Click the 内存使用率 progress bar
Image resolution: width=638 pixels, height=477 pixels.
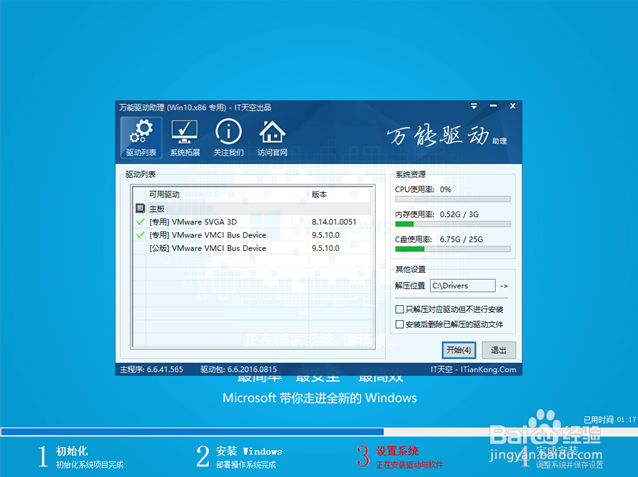[452, 224]
